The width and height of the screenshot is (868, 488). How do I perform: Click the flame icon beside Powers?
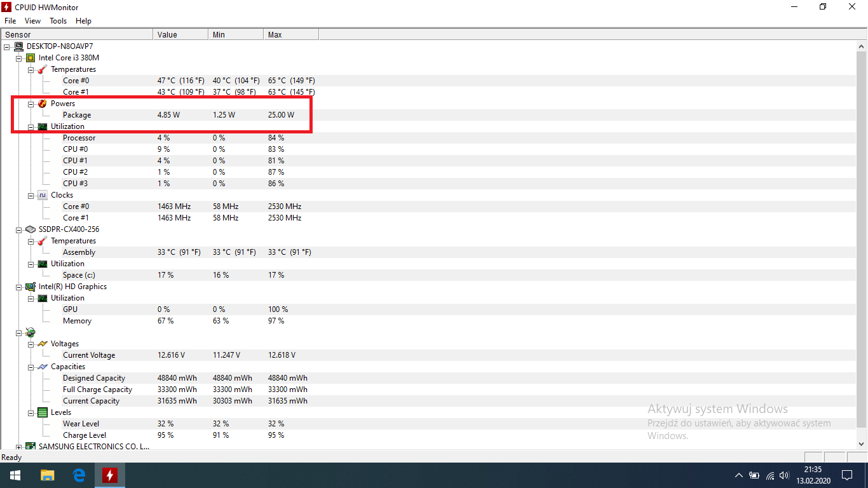coord(42,104)
